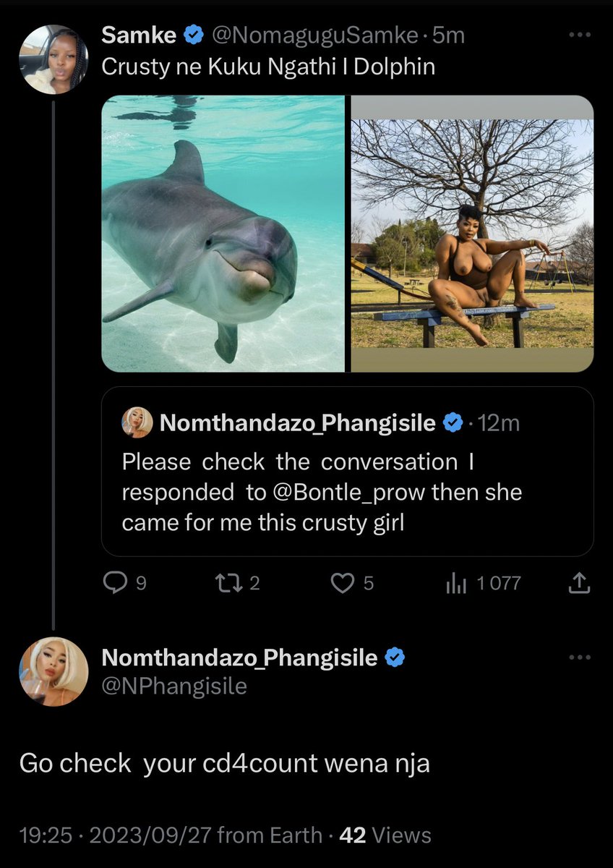This screenshot has height=868, width=613.
Task: Click the small avatar in quoted tweet
Action: coord(137,423)
